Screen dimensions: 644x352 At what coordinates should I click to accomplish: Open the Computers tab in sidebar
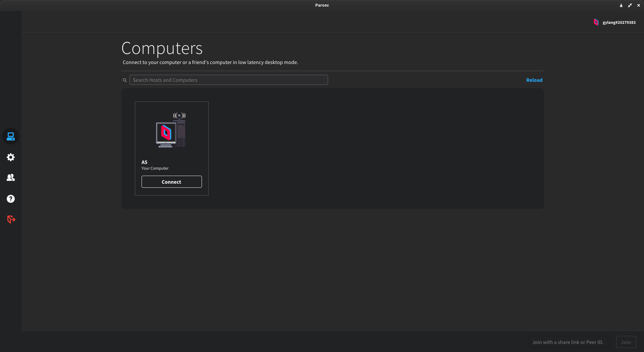[x=11, y=136]
